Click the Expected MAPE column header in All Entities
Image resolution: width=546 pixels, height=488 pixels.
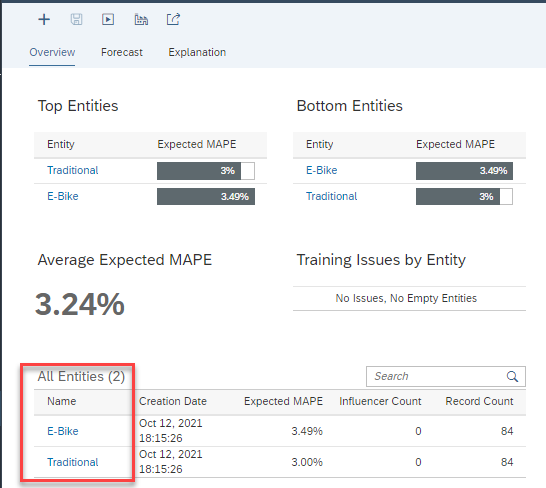283,401
